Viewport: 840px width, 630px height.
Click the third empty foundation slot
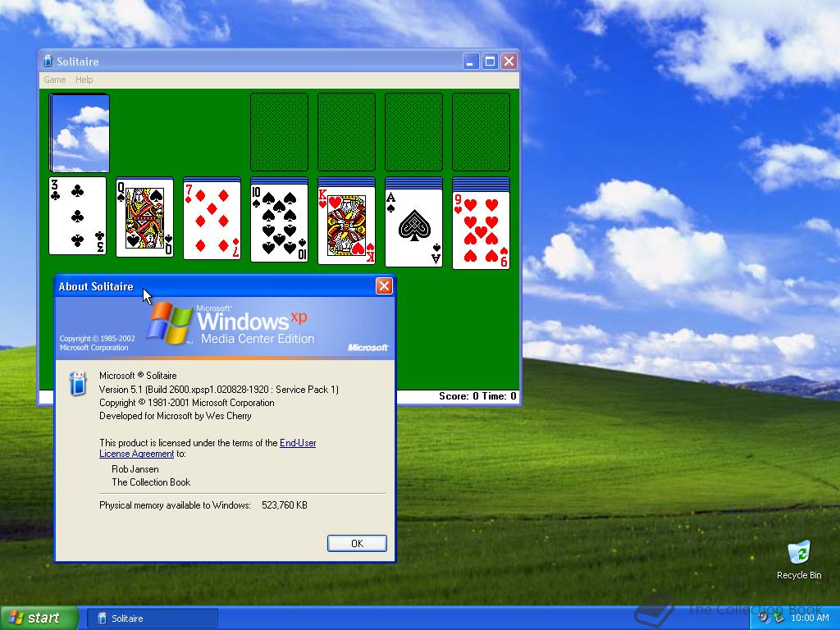413,132
